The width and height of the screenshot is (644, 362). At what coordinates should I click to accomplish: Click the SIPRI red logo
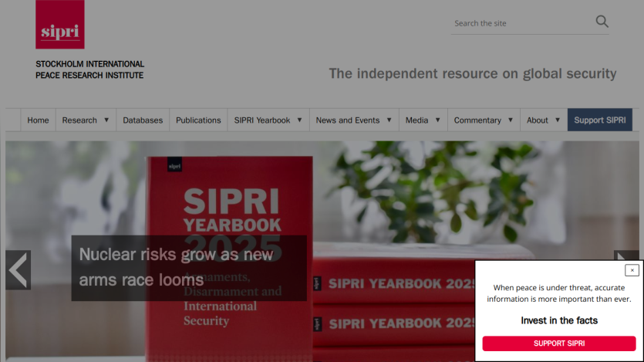pyautogui.click(x=60, y=24)
